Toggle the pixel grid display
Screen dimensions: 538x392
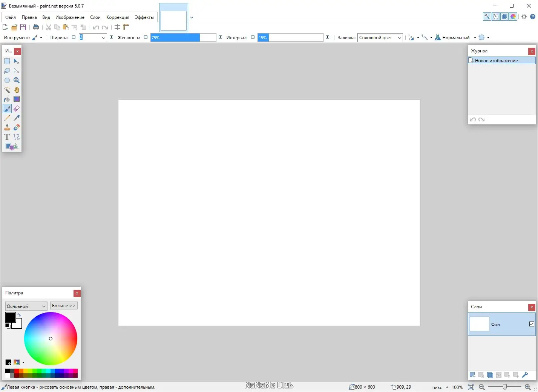[x=118, y=27]
